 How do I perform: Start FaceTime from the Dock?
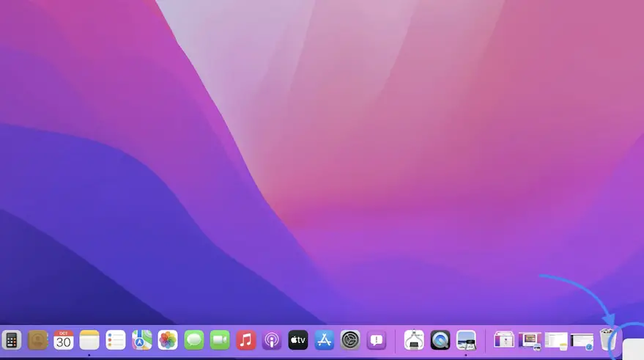(x=220, y=340)
